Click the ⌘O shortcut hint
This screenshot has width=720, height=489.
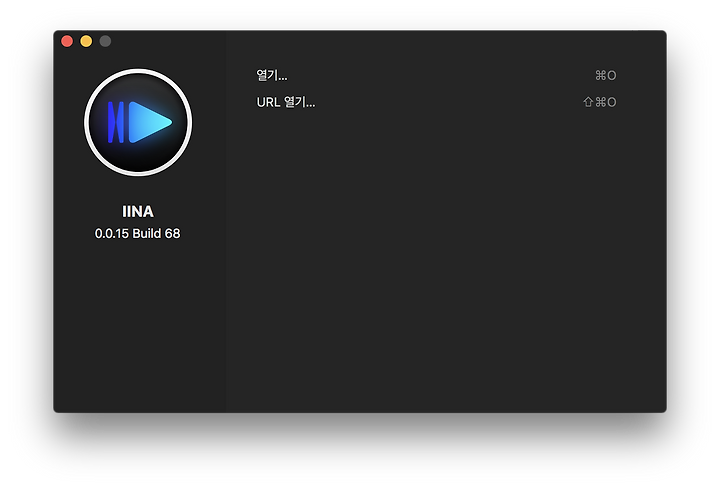[606, 75]
